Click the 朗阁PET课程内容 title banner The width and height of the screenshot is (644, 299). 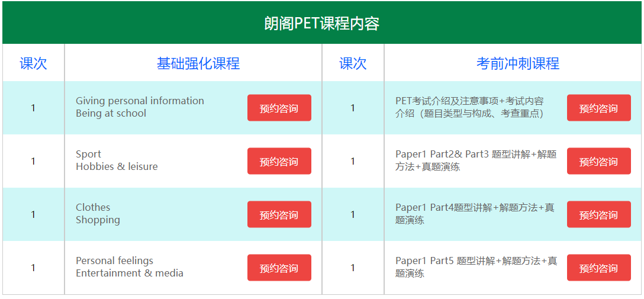pos(321,24)
